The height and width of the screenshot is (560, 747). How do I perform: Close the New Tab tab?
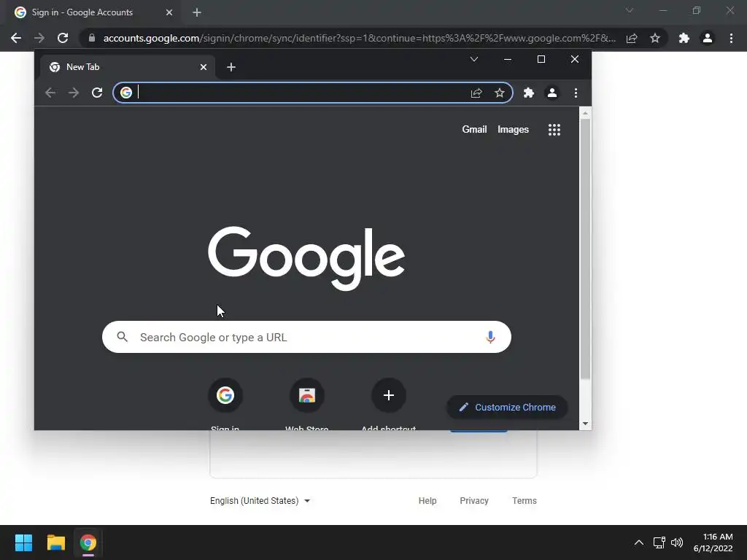tap(204, 67)
